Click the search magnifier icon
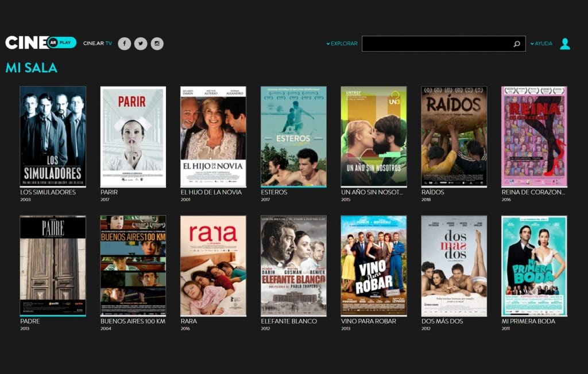 pyautogui.click(x=516, y=44)
